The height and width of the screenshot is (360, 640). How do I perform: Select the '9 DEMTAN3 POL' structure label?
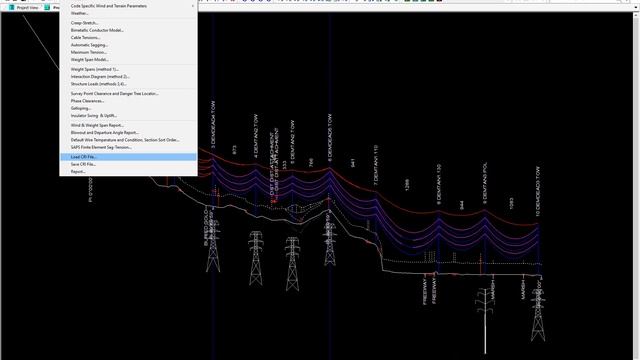[x=485, y=183]
